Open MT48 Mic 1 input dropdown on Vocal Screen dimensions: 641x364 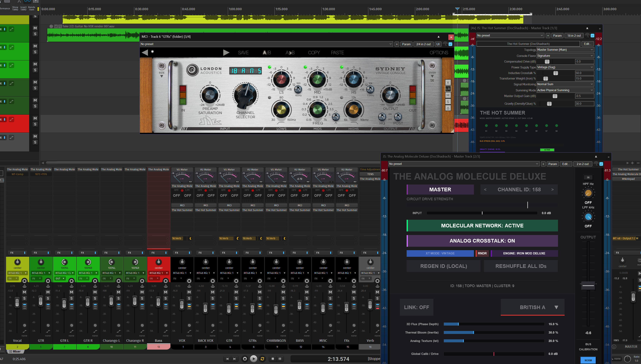click(17, 273)
